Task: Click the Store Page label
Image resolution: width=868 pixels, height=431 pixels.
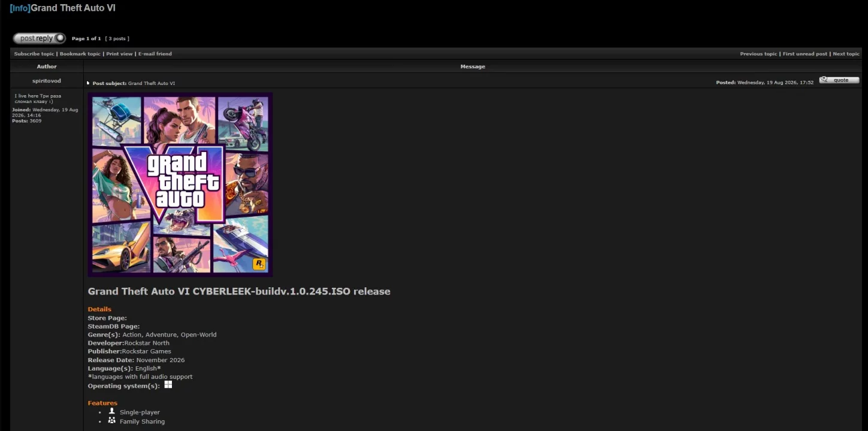Action: (107, 318)
